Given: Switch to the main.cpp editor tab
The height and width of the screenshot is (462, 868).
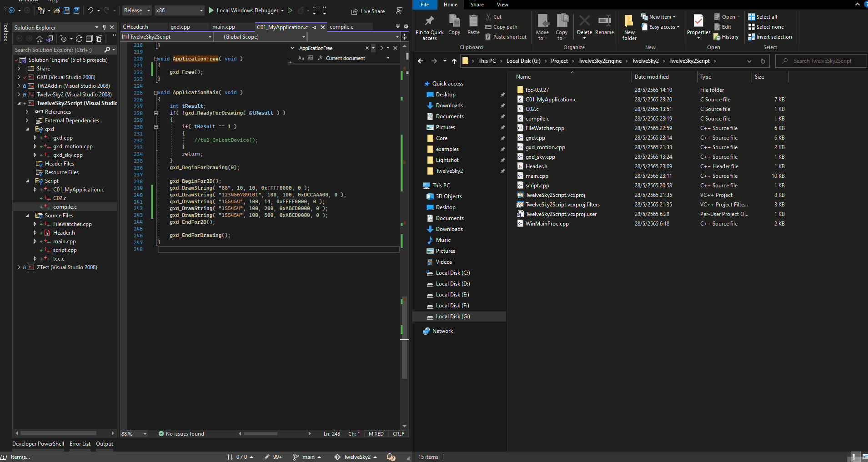Looking at the screenshot, I should (x=224, y=27).
